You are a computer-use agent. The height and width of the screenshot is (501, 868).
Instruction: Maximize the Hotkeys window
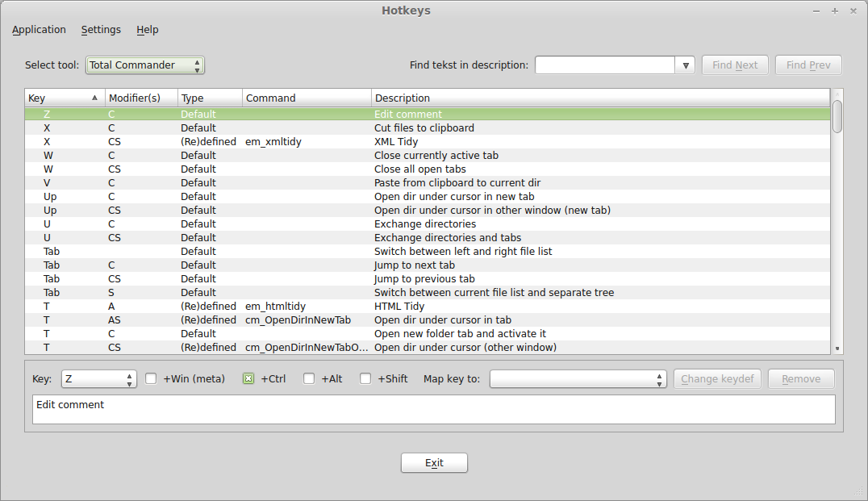[x=835, y=11]
